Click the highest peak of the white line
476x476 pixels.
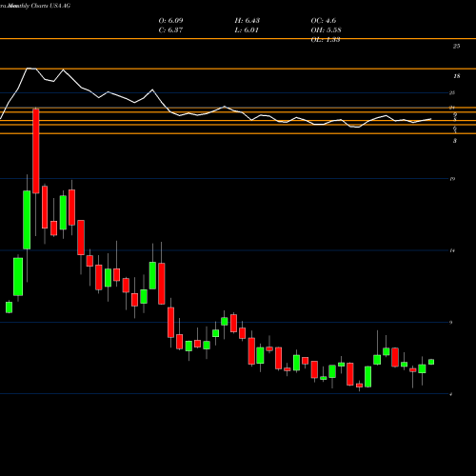tap(29, 69)
